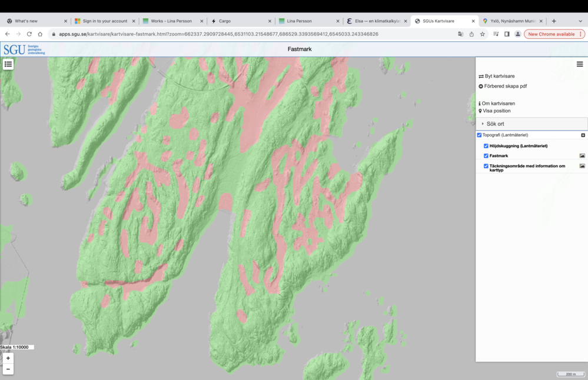588x380 pixels.
Task: Click Förbered skapa pdf
Action: tap(505, 86)
